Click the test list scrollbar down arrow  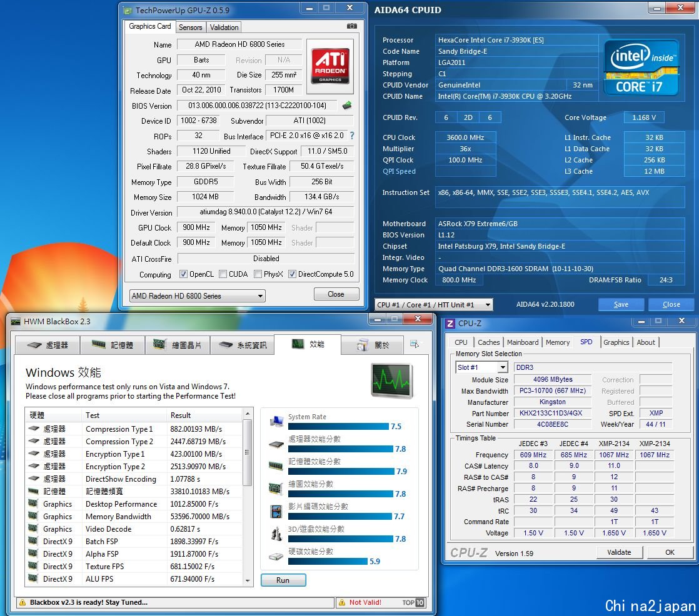[x=248, y=580]
